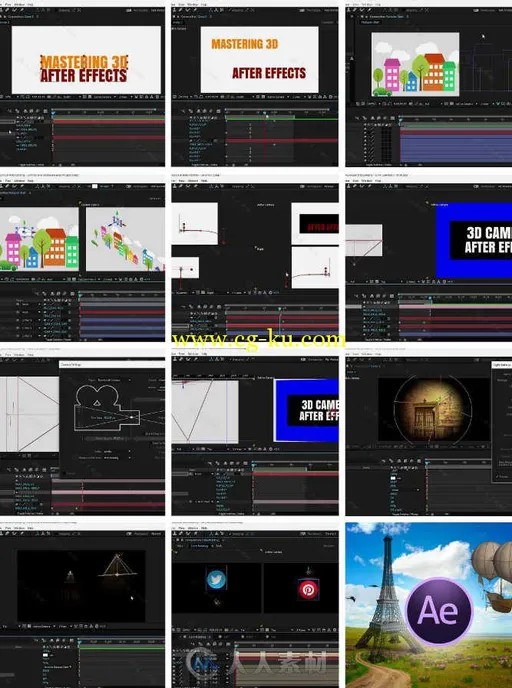Click the orange building in the single-view town scene
Image resolution: width=512 pixels, height=688 pixels.
(x=433, y=72)
